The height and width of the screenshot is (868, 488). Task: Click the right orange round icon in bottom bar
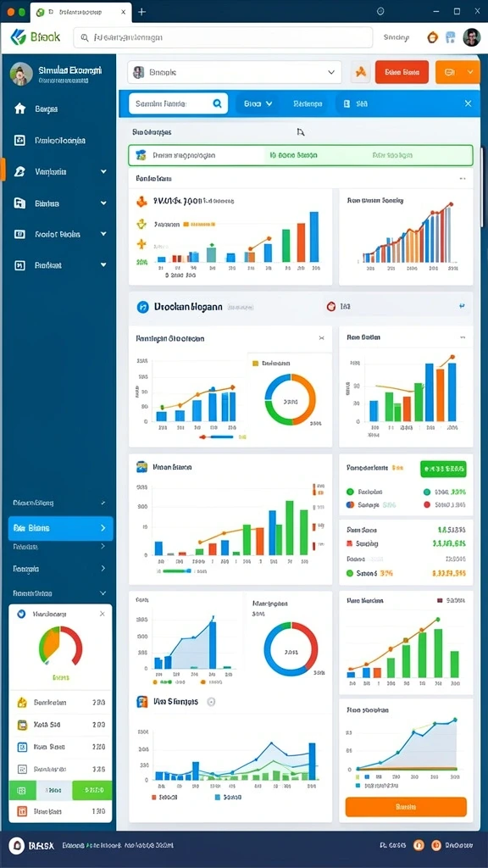pos(436,845)
